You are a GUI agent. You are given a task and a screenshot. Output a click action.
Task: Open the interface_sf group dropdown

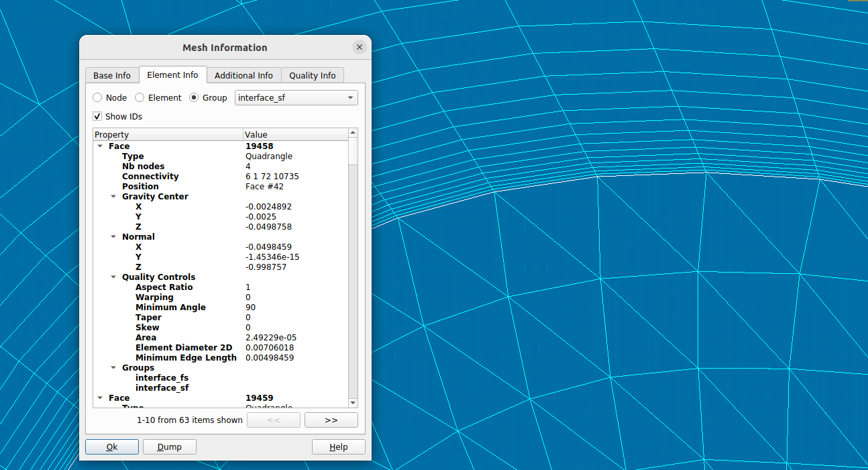point(296,97)
